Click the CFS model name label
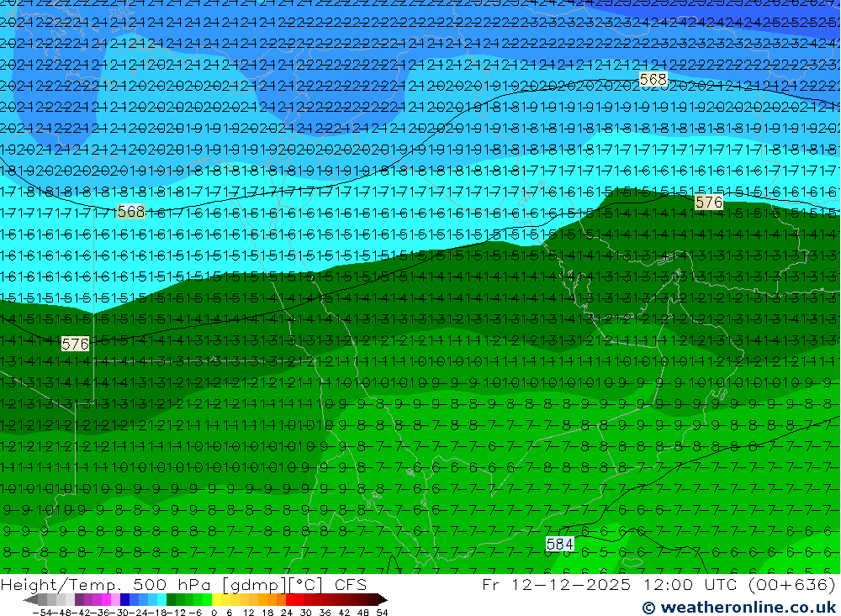The image size is (841, 616). click(351, 584)
